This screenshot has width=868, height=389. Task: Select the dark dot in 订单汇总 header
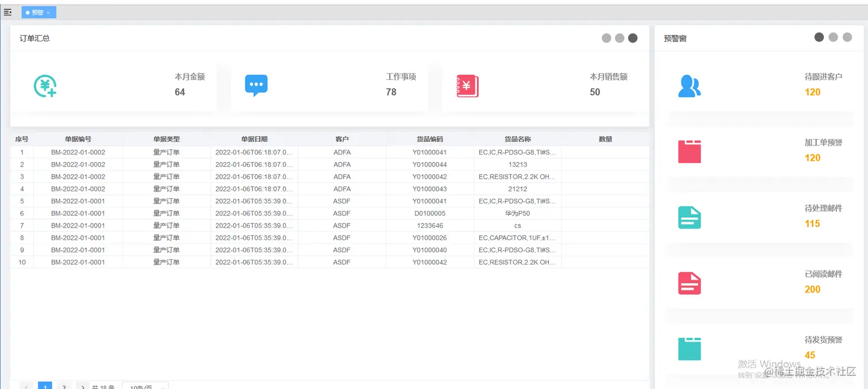633,38
